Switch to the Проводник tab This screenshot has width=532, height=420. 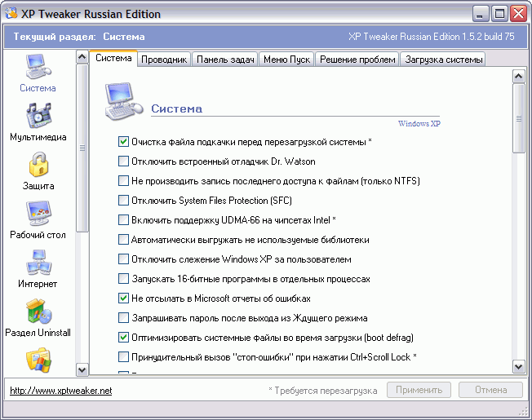(164, 60)
